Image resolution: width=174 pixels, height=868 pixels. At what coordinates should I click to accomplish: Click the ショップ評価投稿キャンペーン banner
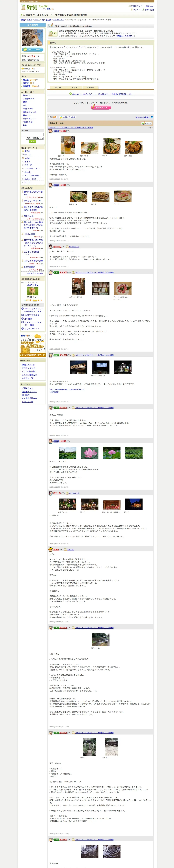[x=32, y=345]
